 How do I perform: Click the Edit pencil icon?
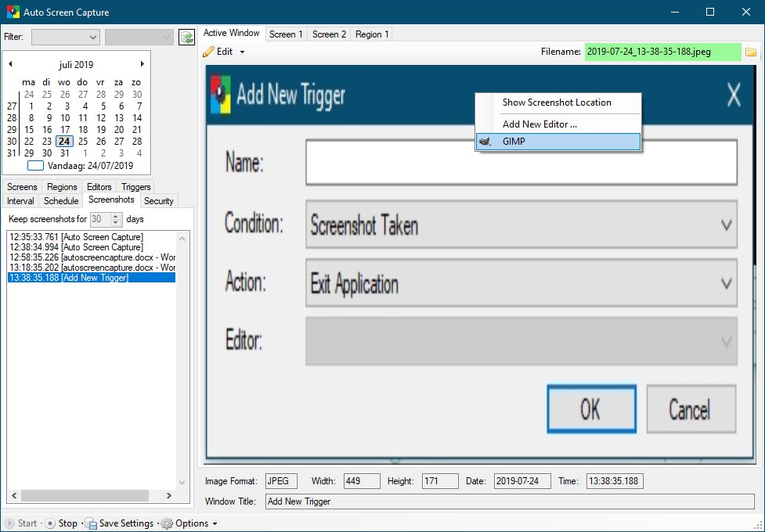coord(208,52)
